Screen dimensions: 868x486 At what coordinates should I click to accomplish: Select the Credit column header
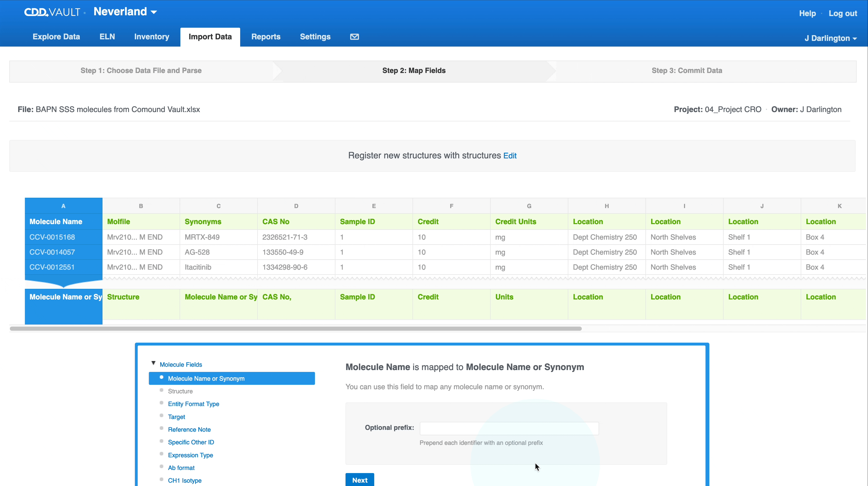[452, 222]
